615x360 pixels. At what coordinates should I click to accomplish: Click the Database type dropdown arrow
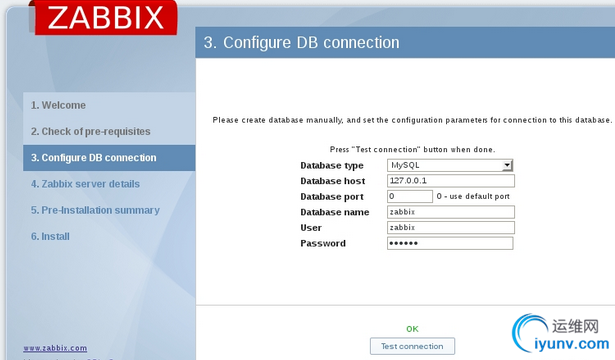point(507,165)
